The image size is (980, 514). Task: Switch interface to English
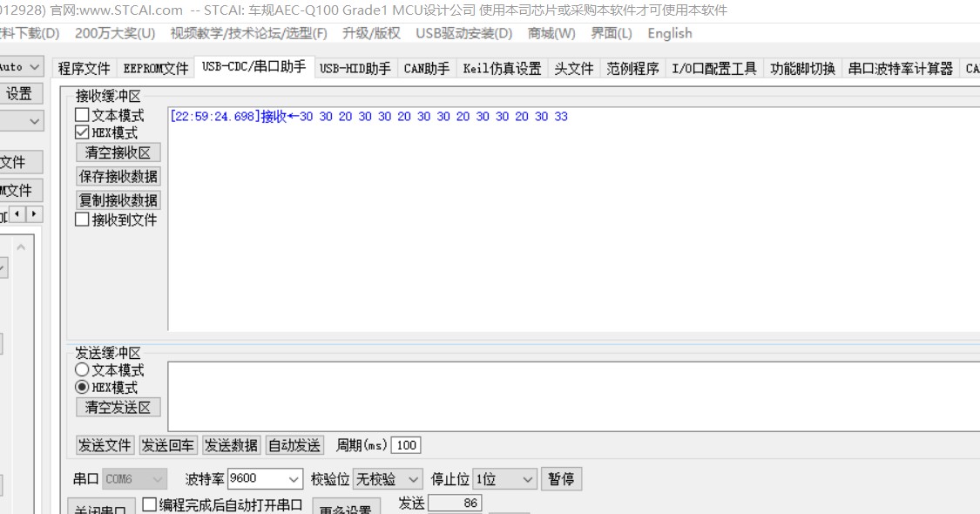(669, 33)
